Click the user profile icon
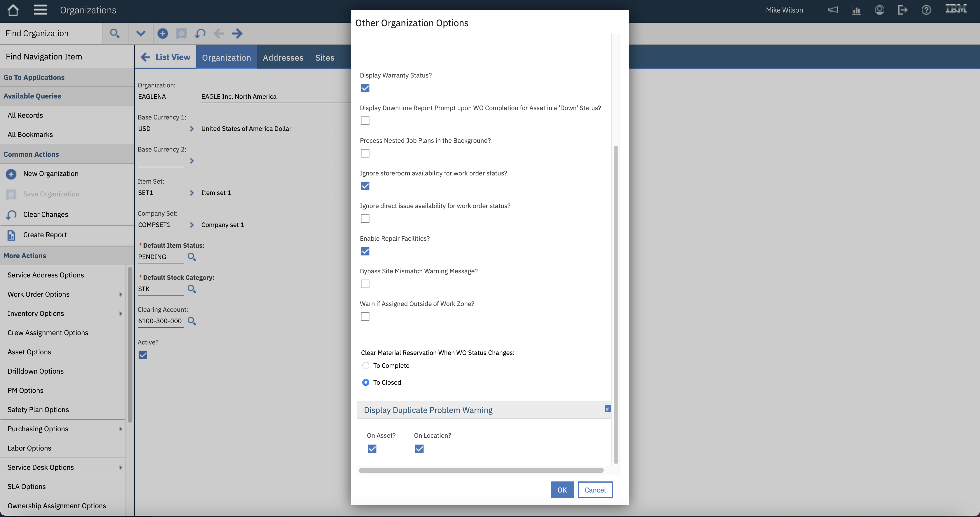 [880, 10]
